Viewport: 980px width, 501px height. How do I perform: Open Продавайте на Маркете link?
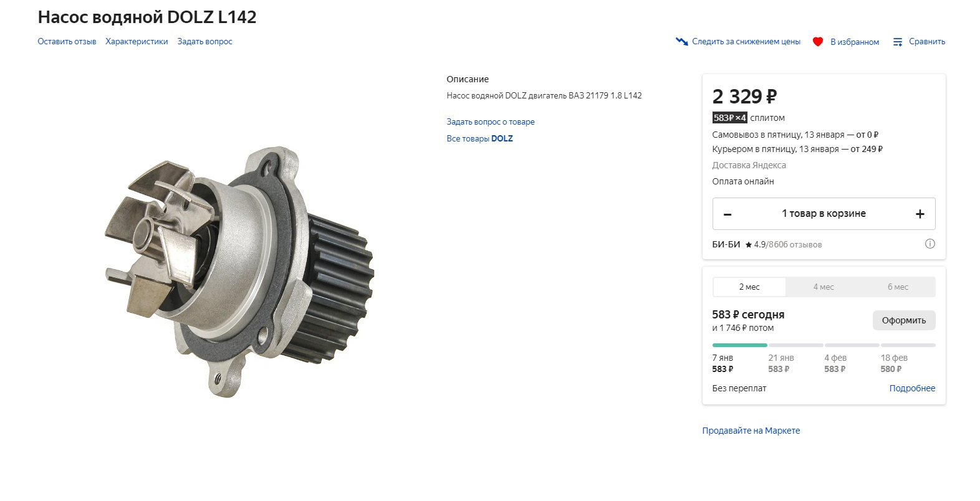[751, 431]
